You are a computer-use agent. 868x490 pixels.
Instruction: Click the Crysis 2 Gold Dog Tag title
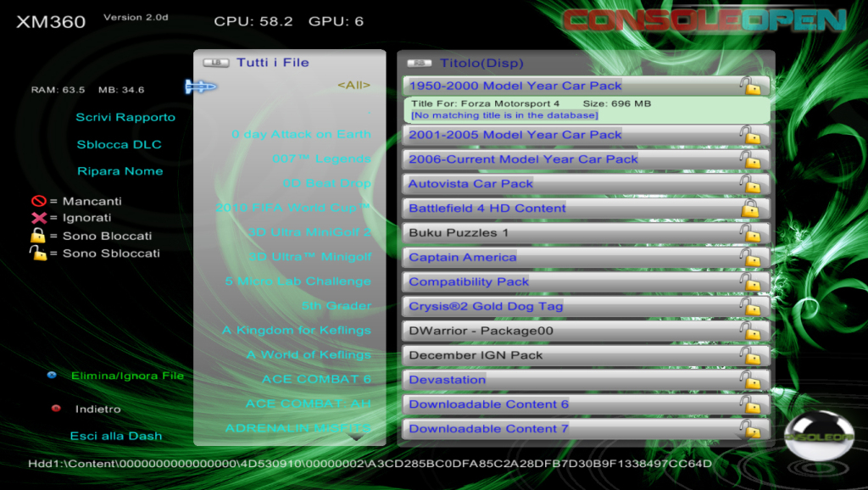[486, 306]
